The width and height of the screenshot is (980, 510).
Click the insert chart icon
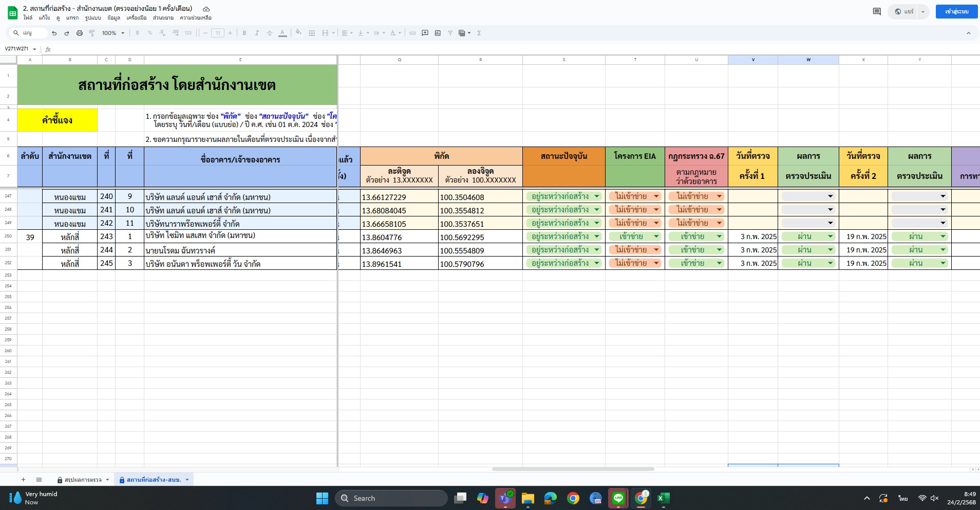tap(438, 33)
